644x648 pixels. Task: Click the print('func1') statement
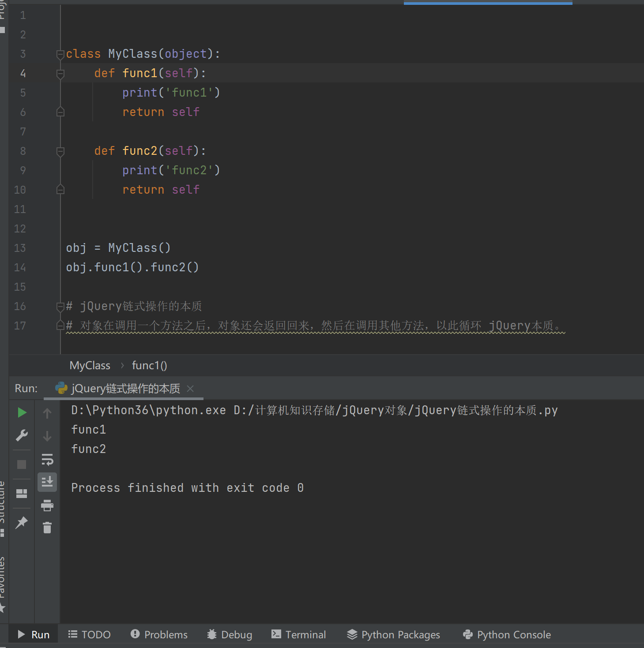[171, 93]
